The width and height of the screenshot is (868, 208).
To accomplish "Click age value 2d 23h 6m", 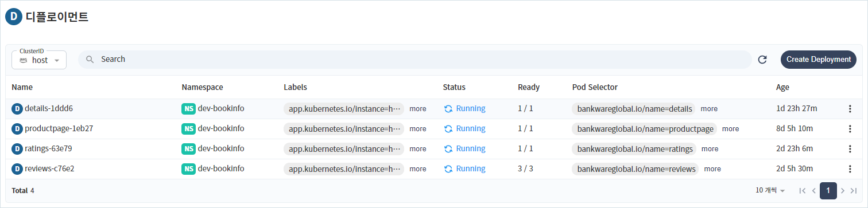I will coord(795,148).
